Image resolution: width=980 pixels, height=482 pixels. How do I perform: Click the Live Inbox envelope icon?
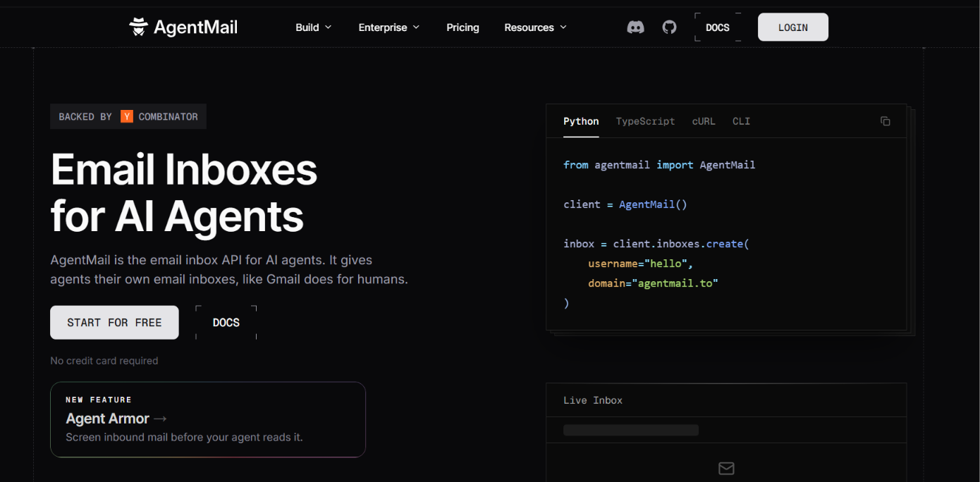(726, 468)
